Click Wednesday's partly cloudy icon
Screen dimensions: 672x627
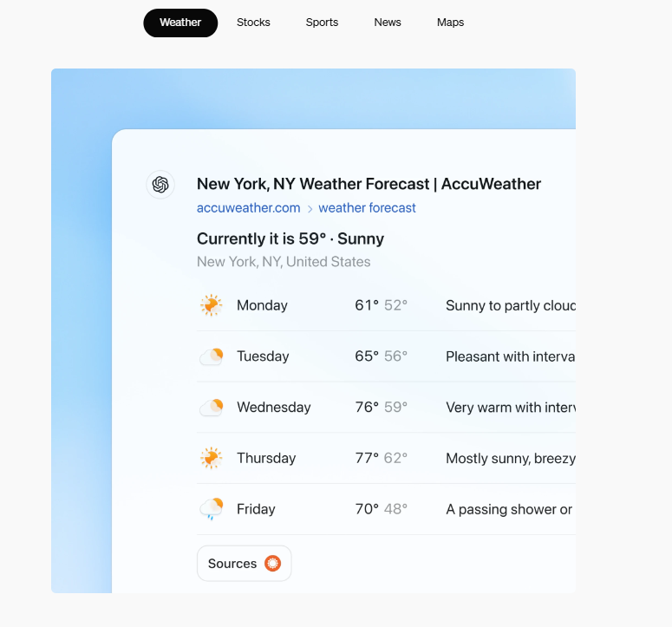(x=212, y=407)
